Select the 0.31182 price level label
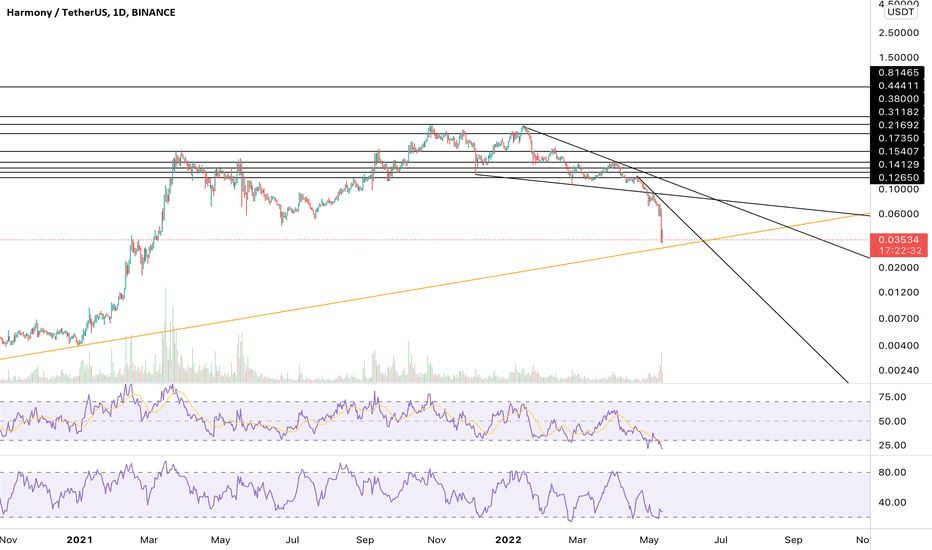This screenshot has width=932, height=550. [898, 112]
